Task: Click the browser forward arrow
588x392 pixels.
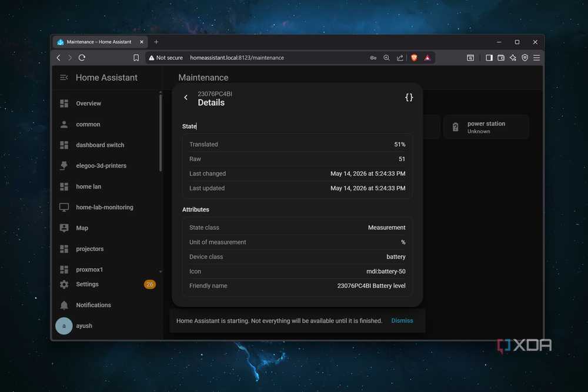Action: click(70, 58)
